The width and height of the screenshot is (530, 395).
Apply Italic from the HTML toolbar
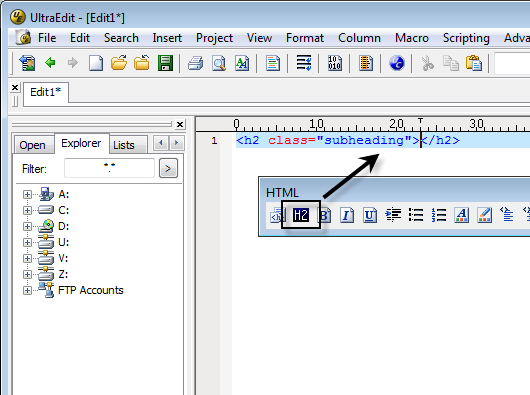point(347,215)
